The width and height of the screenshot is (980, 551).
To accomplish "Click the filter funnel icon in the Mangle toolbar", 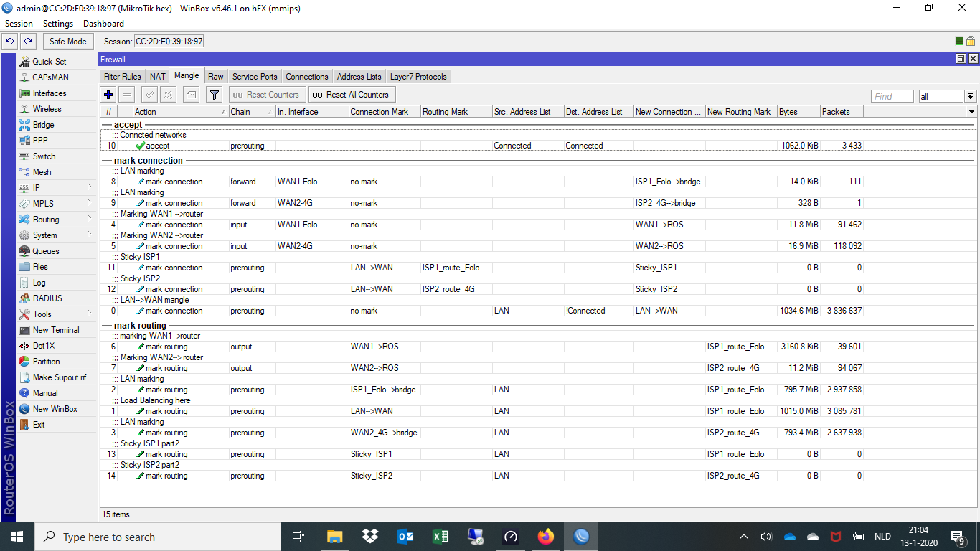I will (x=213, y=94).
